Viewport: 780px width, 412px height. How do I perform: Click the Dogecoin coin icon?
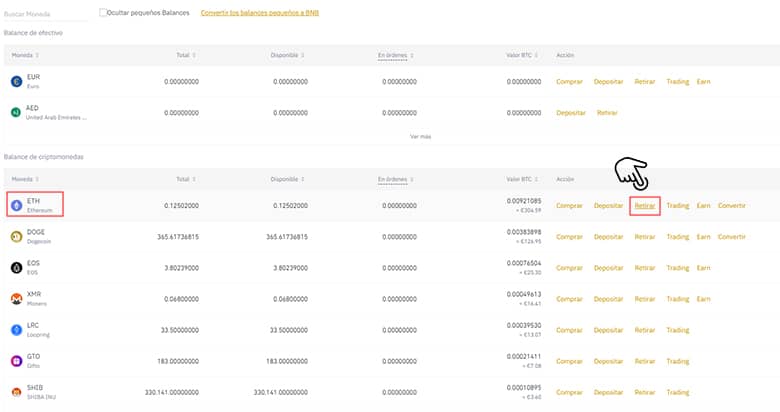pyautogui.click(x=15, y=236)
